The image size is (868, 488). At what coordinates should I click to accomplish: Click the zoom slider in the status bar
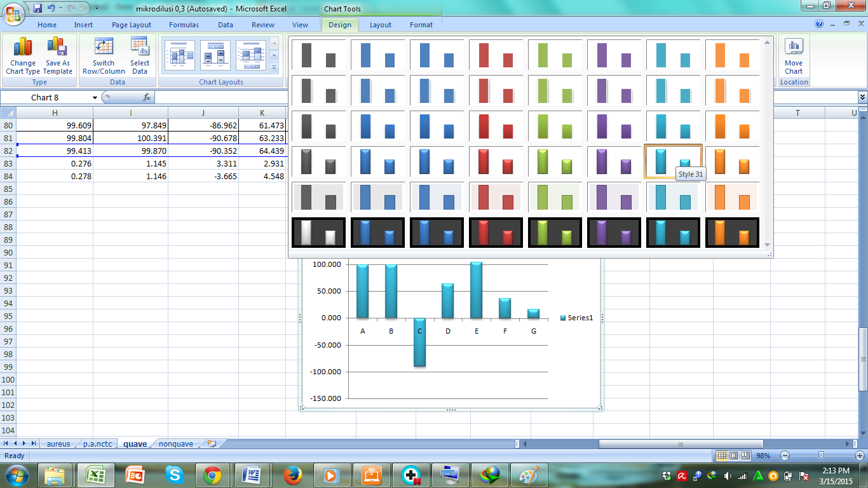coord(820,456)
